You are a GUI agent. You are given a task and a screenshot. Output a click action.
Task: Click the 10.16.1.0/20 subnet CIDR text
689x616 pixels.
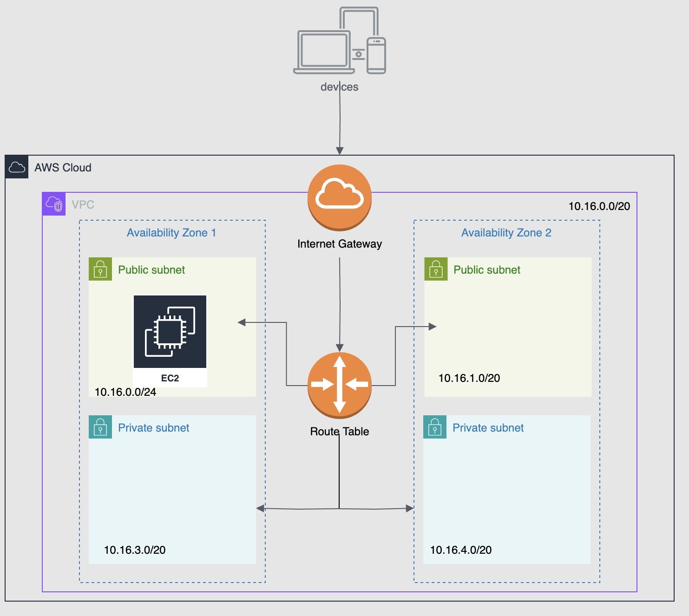click(x=469, y=378)
